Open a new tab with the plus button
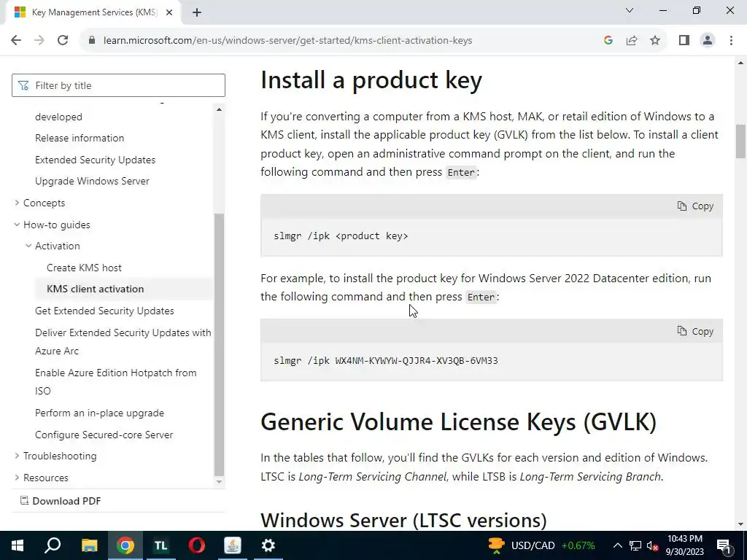 click(197, 13)
